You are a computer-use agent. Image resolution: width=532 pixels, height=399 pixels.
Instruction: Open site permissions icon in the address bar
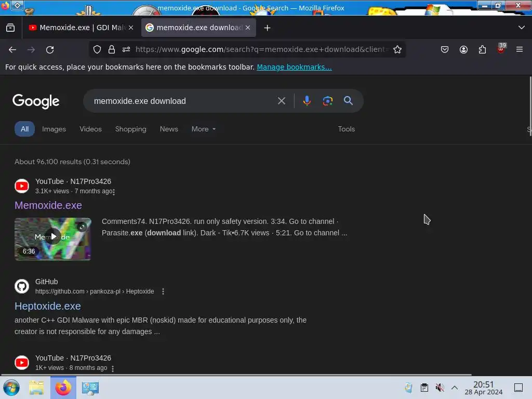pyautogui.click(x=126, y=49)
